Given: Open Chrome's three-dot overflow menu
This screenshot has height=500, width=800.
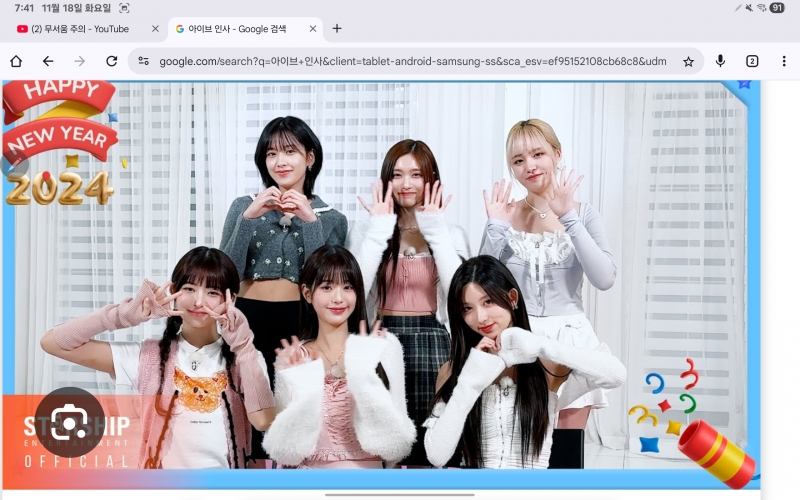Looking at the screenshot, I should point(783,61).
